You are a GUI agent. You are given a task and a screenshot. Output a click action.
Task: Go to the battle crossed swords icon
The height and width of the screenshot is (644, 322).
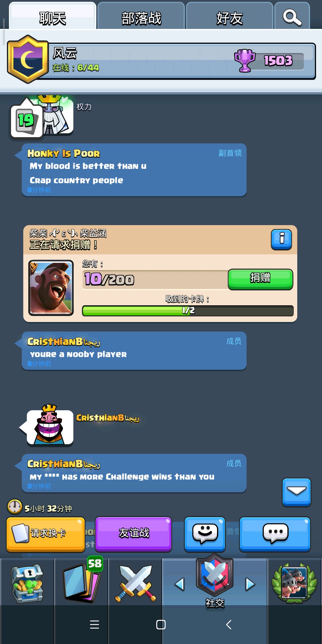coord(135,583)
